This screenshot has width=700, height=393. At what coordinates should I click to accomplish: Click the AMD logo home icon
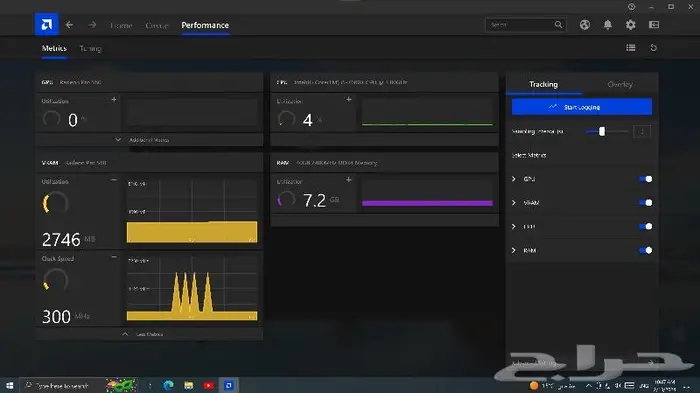[46, 25]
